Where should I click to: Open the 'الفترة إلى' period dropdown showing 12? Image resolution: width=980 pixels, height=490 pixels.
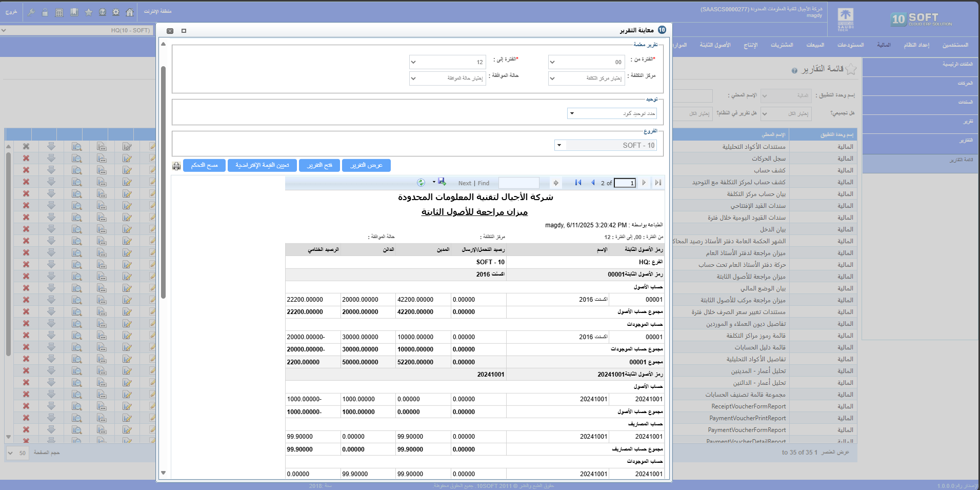413,62
